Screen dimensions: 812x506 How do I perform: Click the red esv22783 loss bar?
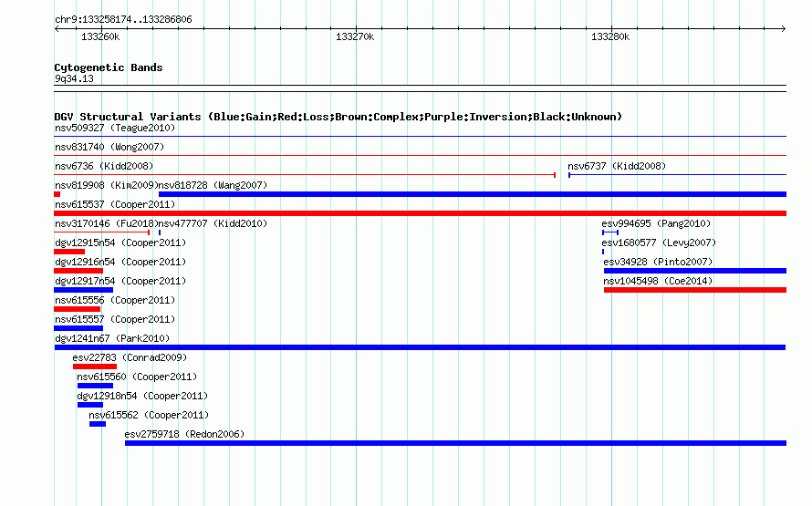pyautogui.click(x=95, y=367)
